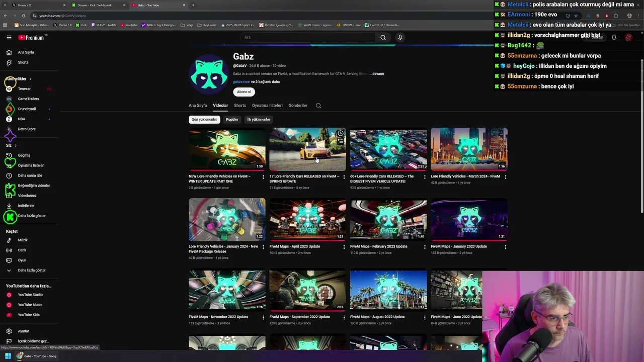Screen dimensions: 644x362
Task: Open the notifications bell
Action: [614, 37]
